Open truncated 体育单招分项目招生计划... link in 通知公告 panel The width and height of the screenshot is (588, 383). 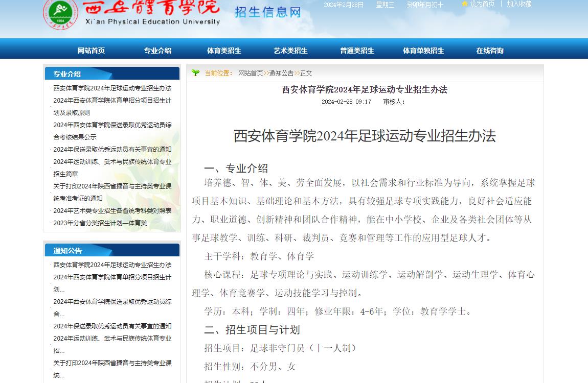tap(112, 283)
